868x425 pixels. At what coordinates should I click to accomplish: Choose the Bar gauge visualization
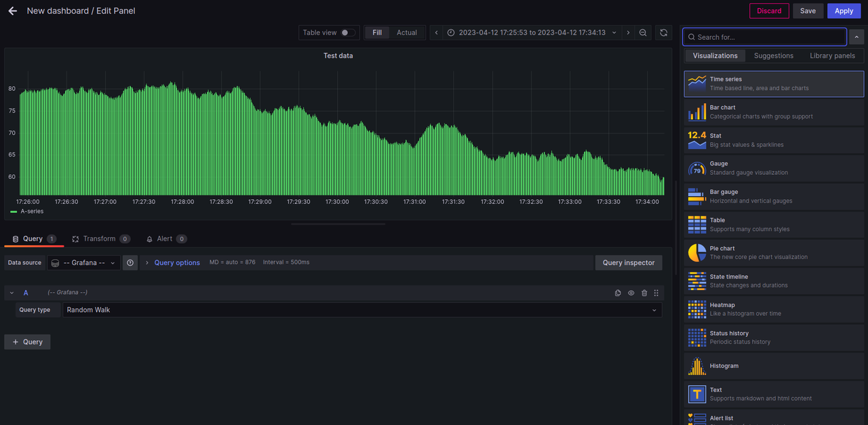[774, 197]
